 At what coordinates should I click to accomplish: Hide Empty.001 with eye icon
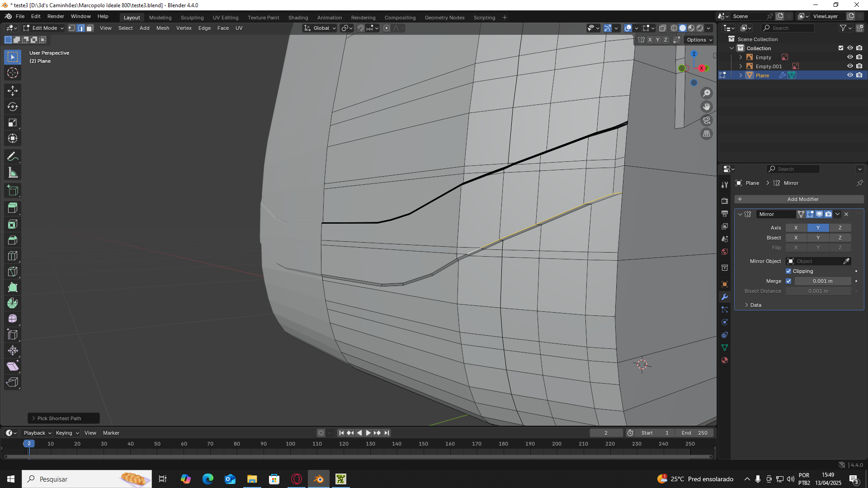coord(850,66)
